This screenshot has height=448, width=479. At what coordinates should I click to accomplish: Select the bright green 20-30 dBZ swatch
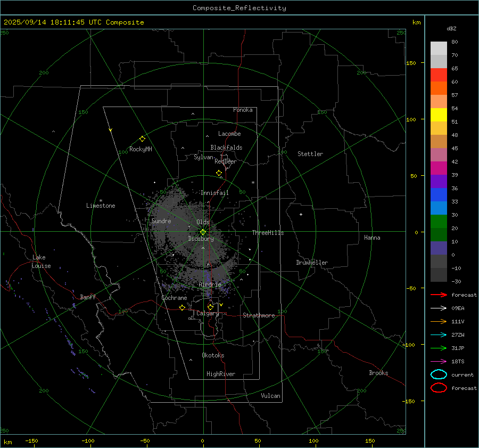tap(439, 222)
